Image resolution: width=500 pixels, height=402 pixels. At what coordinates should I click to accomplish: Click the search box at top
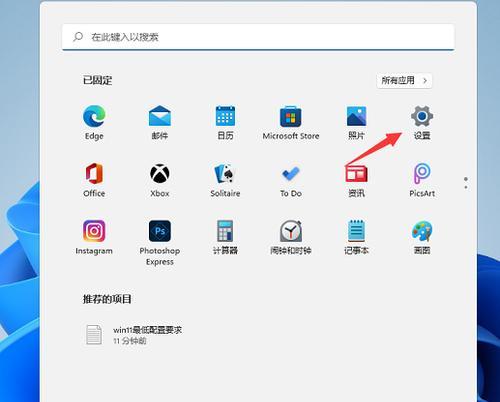coord(258,37)
